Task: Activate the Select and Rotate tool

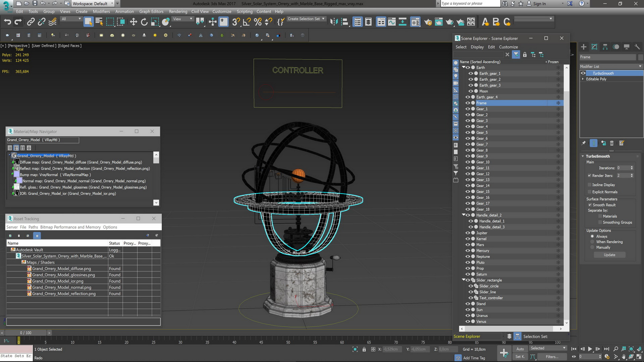Action: tap(144, 22)
